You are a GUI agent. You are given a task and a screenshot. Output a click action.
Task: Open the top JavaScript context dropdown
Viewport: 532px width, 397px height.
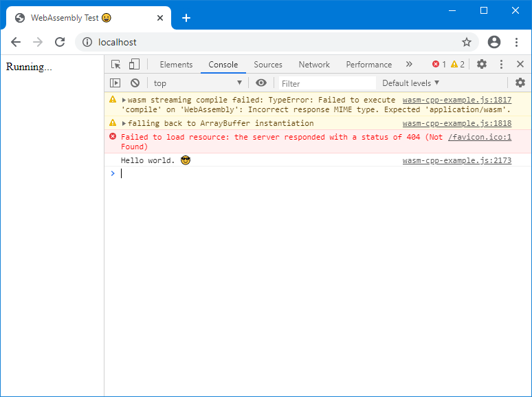[x=198, y=83]
